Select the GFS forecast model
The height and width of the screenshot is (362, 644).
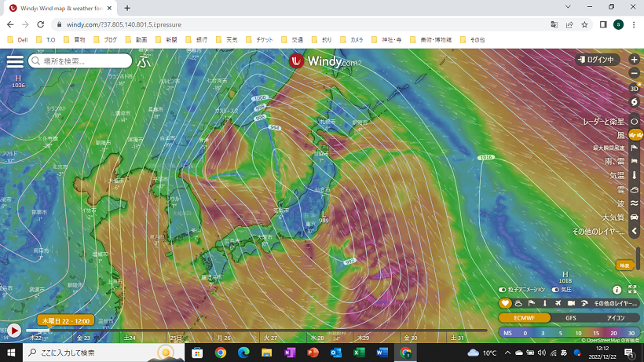point(570,318)
